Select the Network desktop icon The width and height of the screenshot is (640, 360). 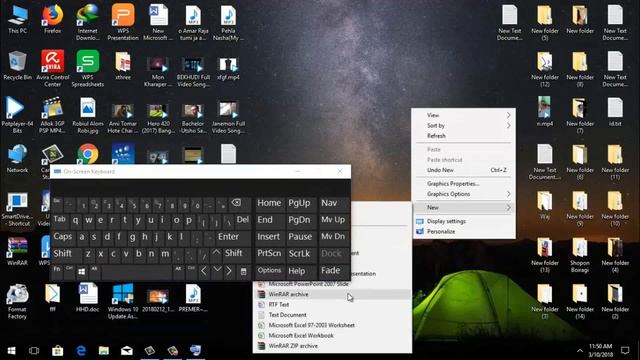(17, 159)
